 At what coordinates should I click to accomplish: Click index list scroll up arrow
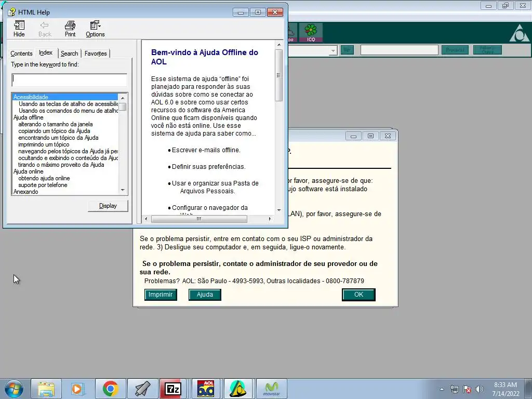pyautogui.click(x=123, y=98)
